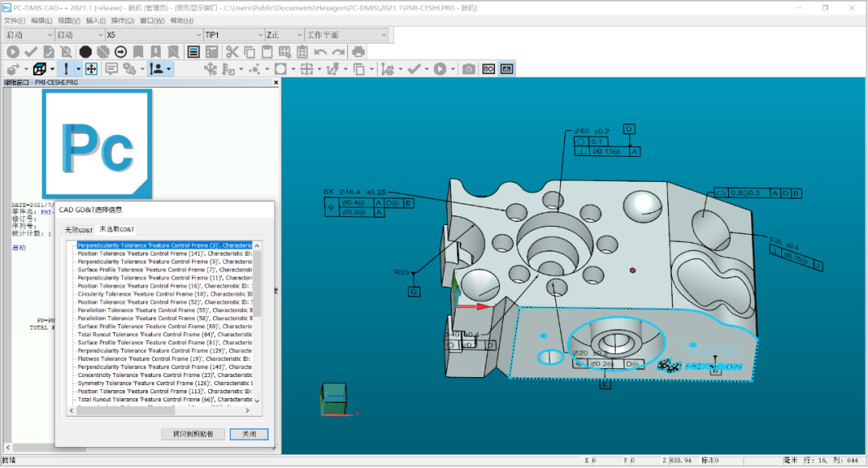Open the 操作(O) menu

click(123, 20)
